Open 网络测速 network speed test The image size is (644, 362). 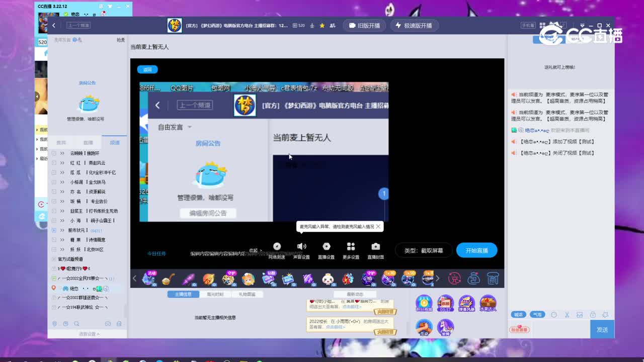pyautogui.click(x=277, y=250)
